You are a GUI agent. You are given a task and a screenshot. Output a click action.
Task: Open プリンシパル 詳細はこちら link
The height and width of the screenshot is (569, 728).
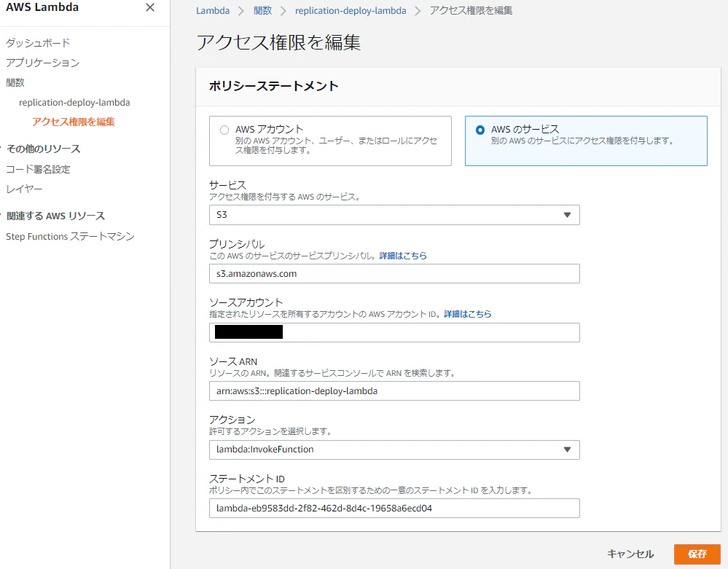click(403, 256)
